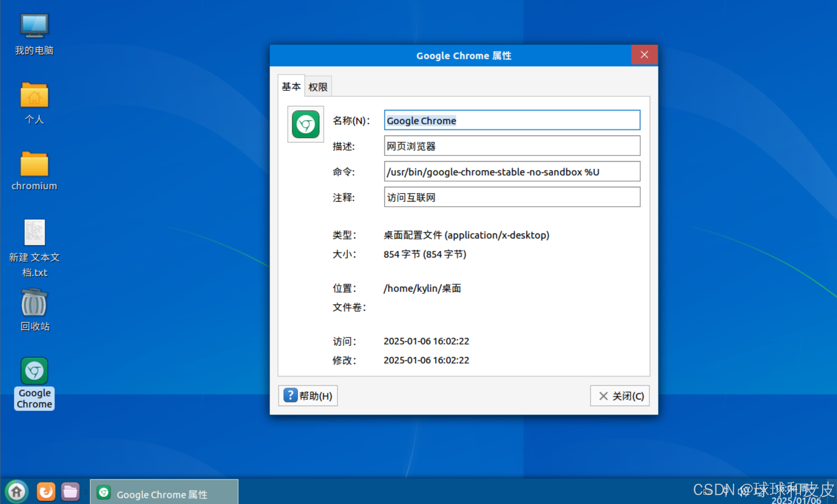Viewport: 837px width, 504px height.
Task: Click the Chrome application icon in dialog
Action: [305, 124]
